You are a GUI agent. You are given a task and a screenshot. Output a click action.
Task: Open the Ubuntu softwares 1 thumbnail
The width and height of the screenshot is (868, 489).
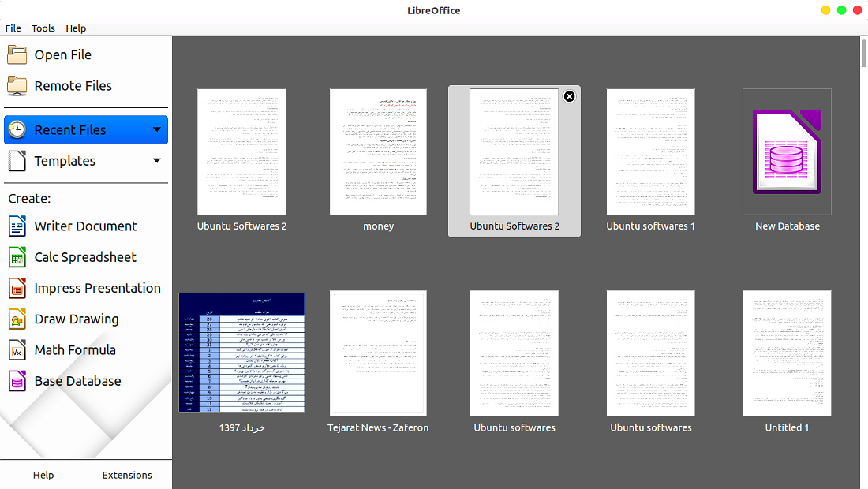click(650, 151)
